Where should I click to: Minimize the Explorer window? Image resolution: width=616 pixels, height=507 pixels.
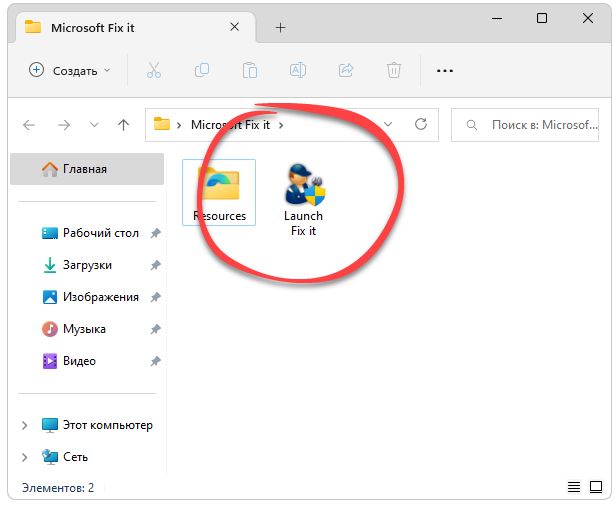coord(497,18)
